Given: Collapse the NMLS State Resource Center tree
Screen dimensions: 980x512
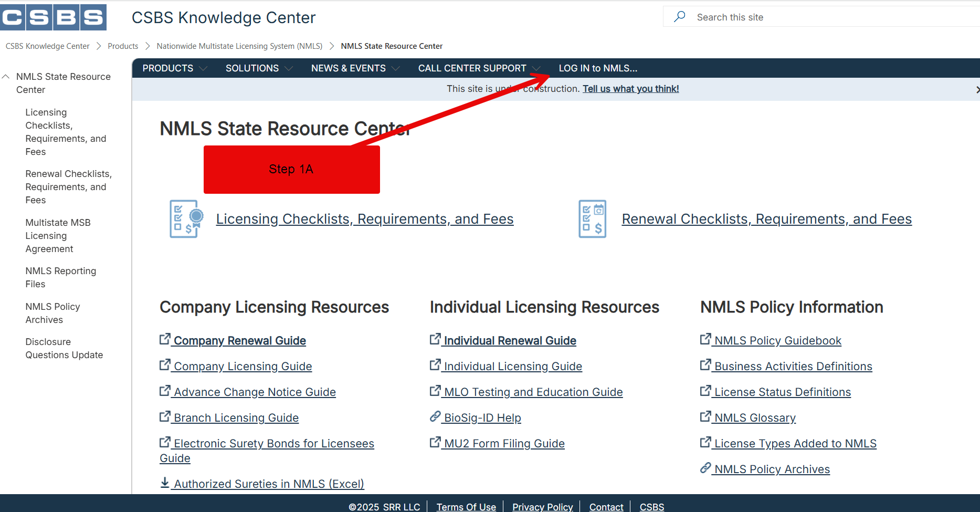Looking at the screenshot, I should pos(6,77).
